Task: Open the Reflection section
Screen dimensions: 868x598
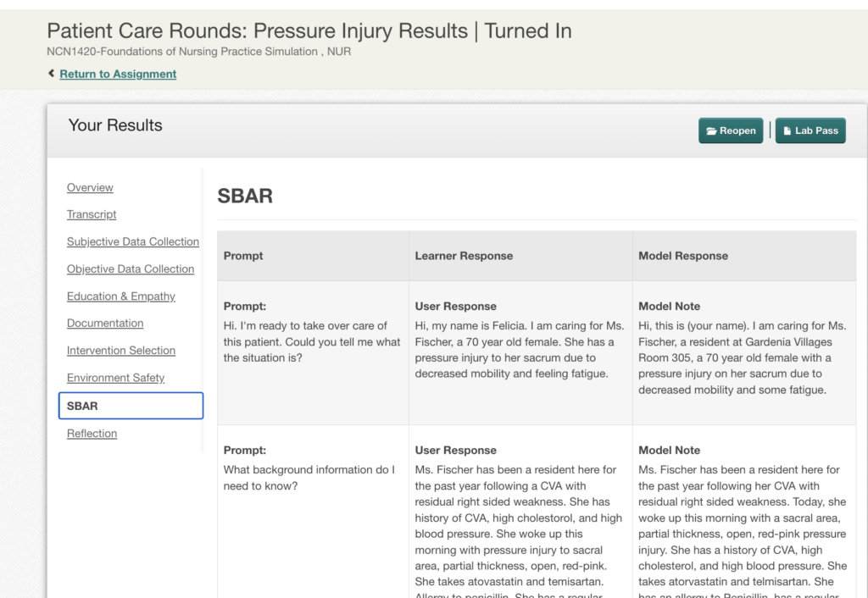Action: (x=92, y=434)
